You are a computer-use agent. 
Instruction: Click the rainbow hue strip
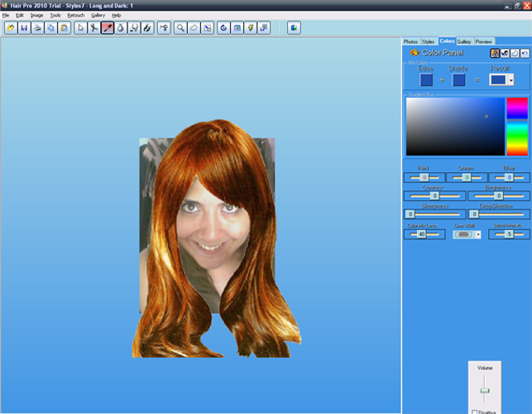click(516, 126)
